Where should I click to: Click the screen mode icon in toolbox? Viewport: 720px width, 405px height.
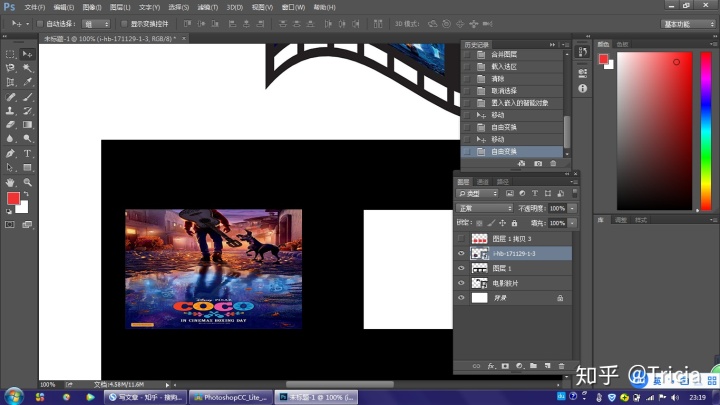(x=27, y=225)
